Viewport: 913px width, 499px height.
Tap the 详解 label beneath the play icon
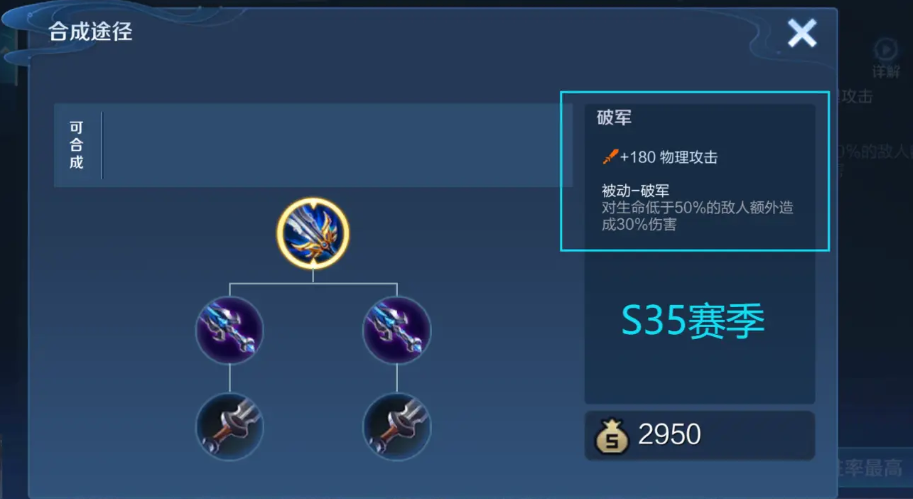[x=886, y=72]
